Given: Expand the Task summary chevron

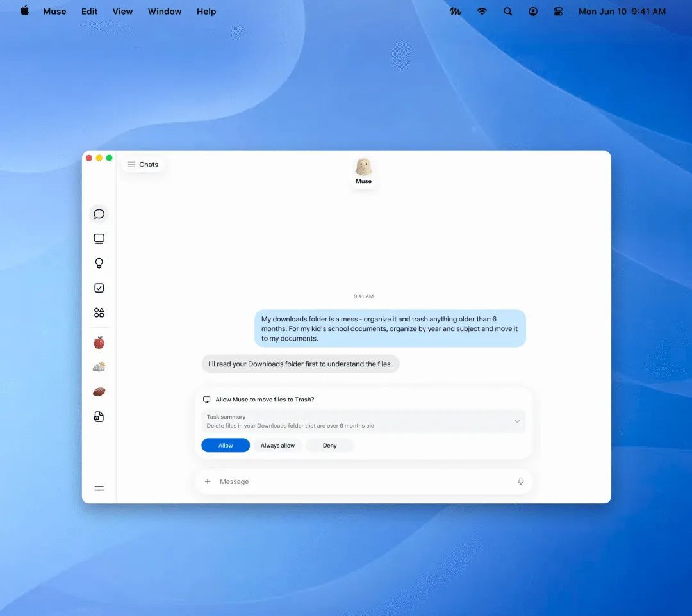Looking at the screenshot, I should [x=517, y=421].
